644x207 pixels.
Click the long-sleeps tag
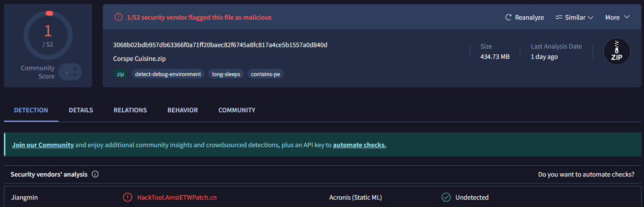pyautogui.click(x=226, y=74)
